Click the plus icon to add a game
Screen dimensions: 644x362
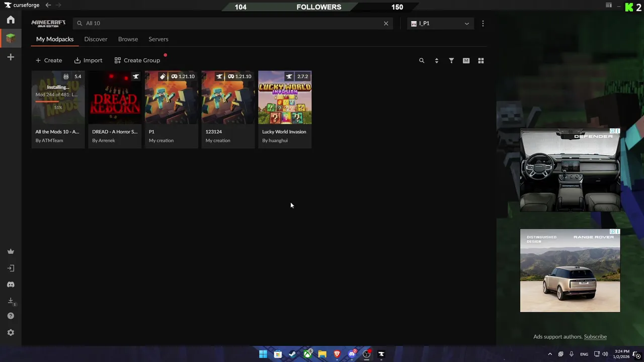[x=11, y=57]
